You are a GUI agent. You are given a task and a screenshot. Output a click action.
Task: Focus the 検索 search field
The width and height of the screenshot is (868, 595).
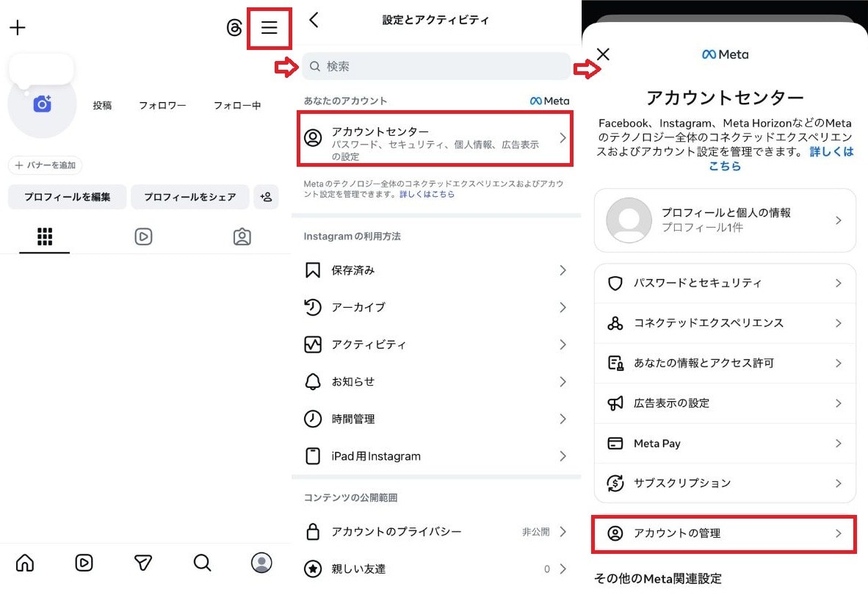click(436, 66)
